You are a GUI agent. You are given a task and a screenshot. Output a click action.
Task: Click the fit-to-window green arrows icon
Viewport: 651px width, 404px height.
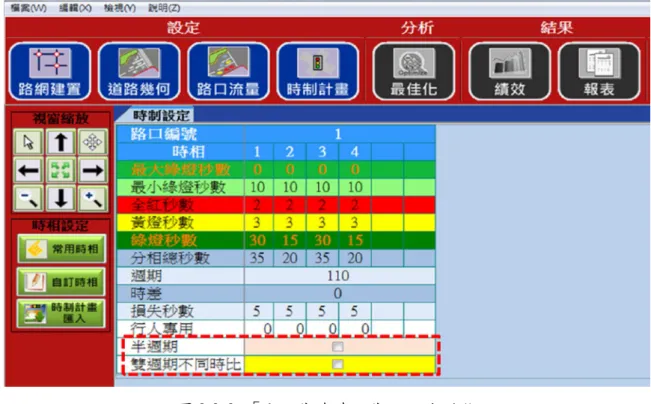pos(61,170)
